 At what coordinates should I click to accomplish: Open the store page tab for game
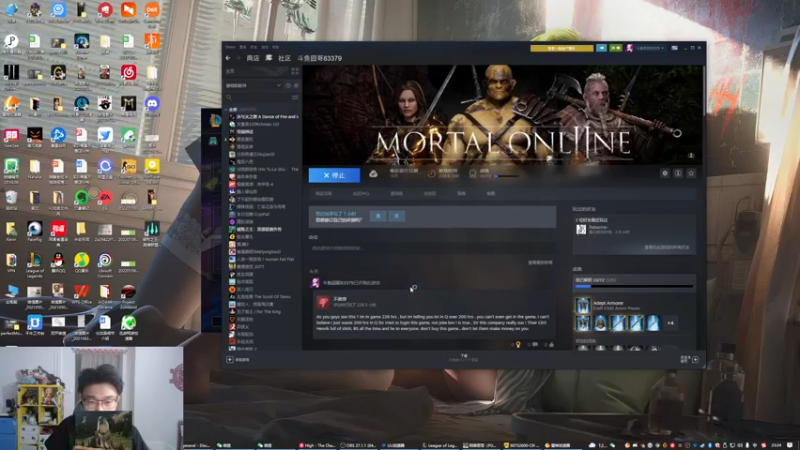[323, 194]
